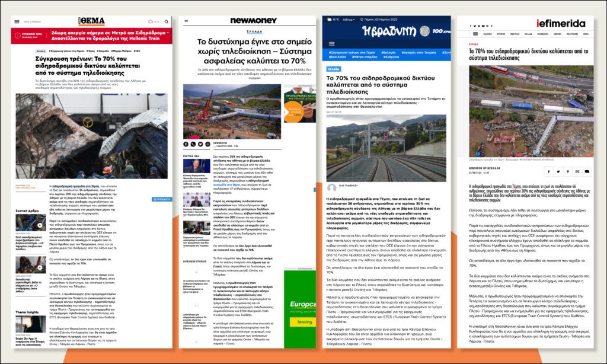
Task: Pin iefimerida article using Pinterest icon
Action: point(568,172)
